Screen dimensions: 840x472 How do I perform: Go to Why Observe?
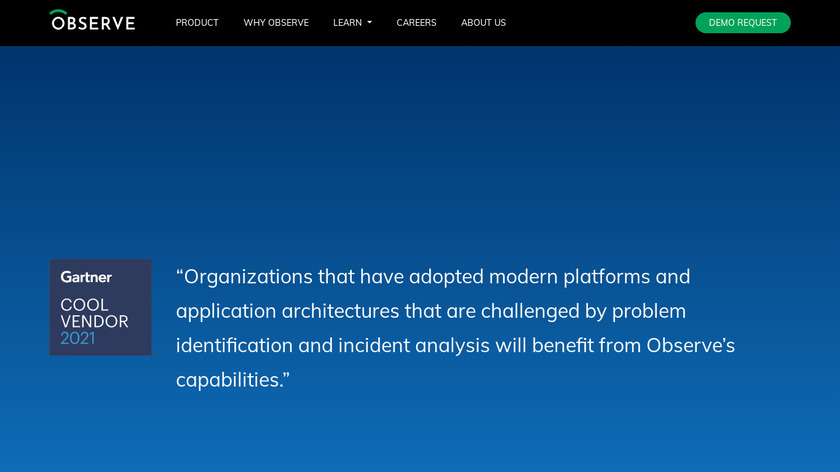point(276,23)
